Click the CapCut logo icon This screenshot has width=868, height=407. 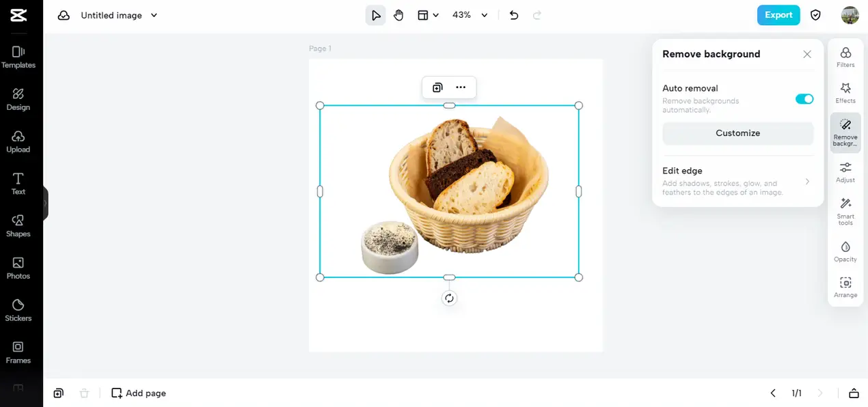[18, 15]
